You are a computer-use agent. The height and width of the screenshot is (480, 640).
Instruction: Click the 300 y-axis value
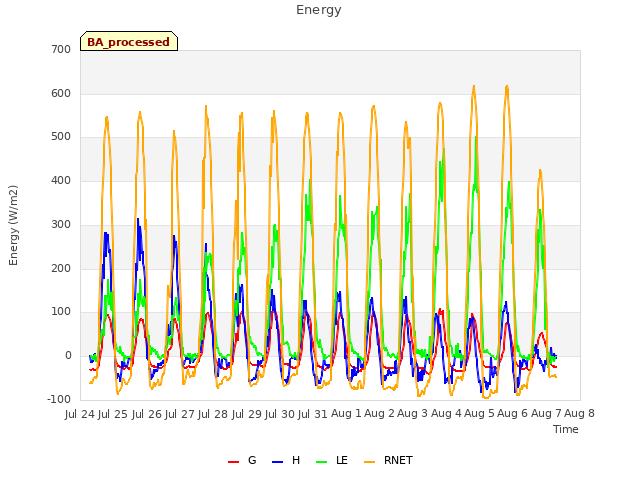(61, 224)
